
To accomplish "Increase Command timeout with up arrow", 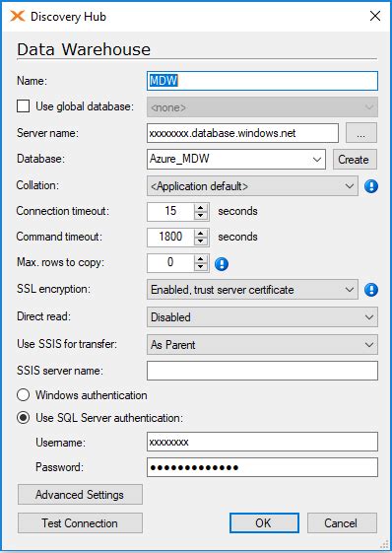I will [x=201, y=233].
